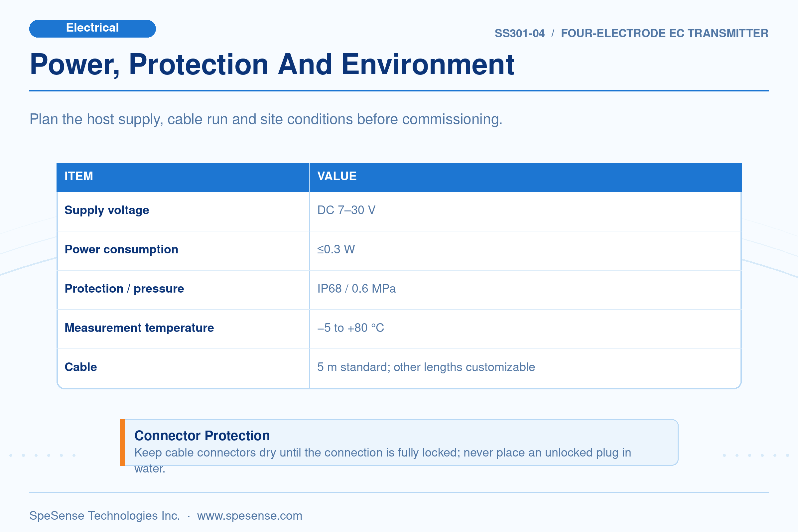This screenshot has height=532, width=798.
Task: Click the orange callout accent bar
Action: pos(122,443)
